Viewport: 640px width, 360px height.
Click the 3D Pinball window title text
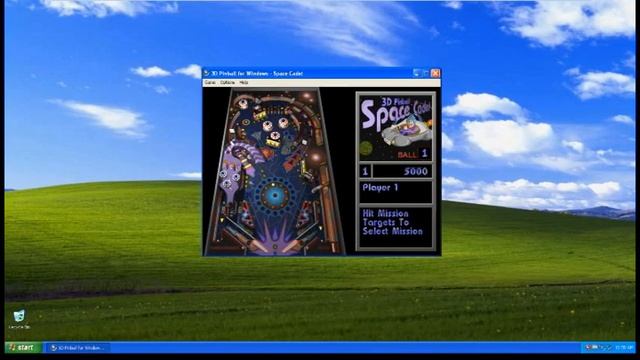coord(257,73)
